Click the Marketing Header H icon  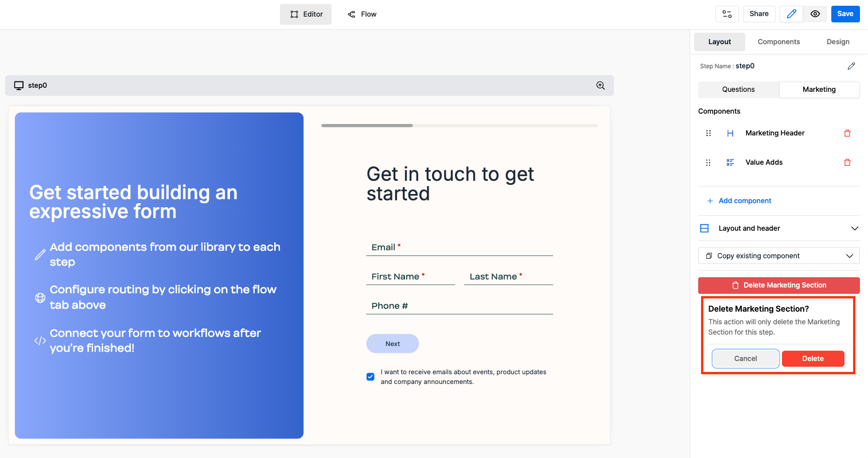click(x=730, y=133)
